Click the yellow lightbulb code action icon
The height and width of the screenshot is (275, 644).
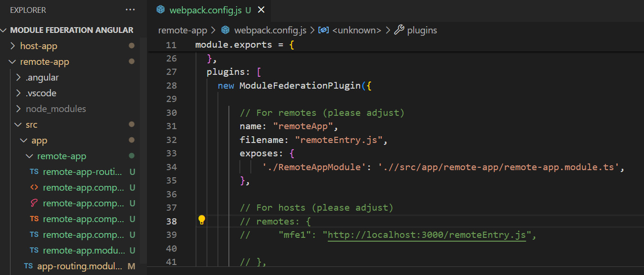coord(202,220)
